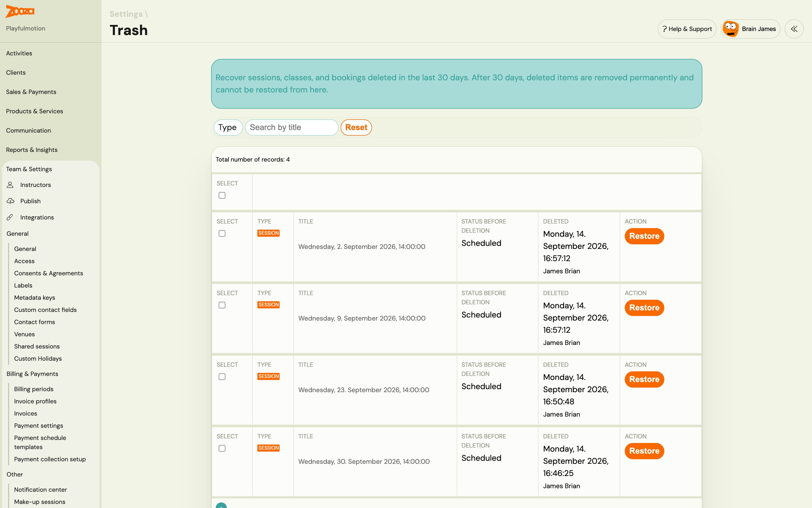Open Metadata keys settings
Image resolution: width=812 pixels, height=508 pixels.
coord(35,298)
